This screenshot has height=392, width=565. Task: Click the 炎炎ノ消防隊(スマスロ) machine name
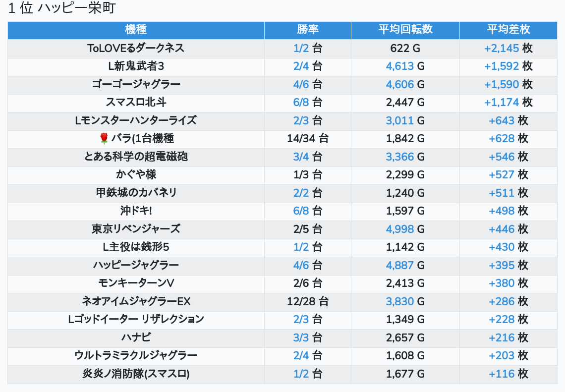coord(136,374)
